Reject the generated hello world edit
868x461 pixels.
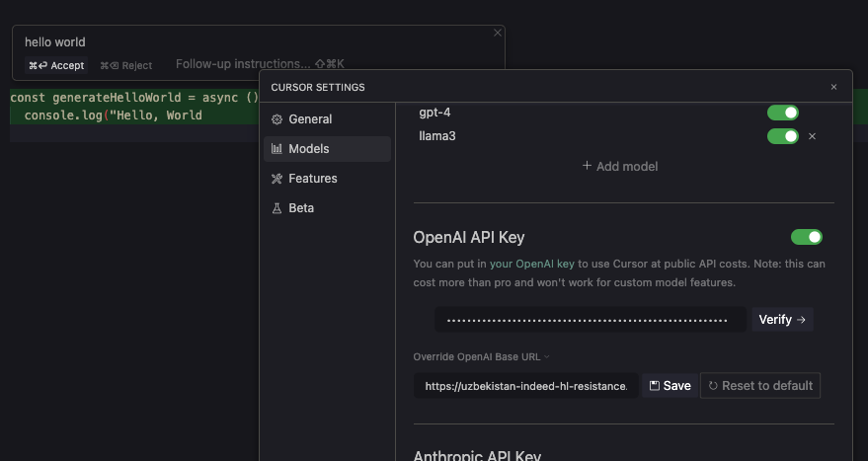pyautogui.click(x=125, y=65)
